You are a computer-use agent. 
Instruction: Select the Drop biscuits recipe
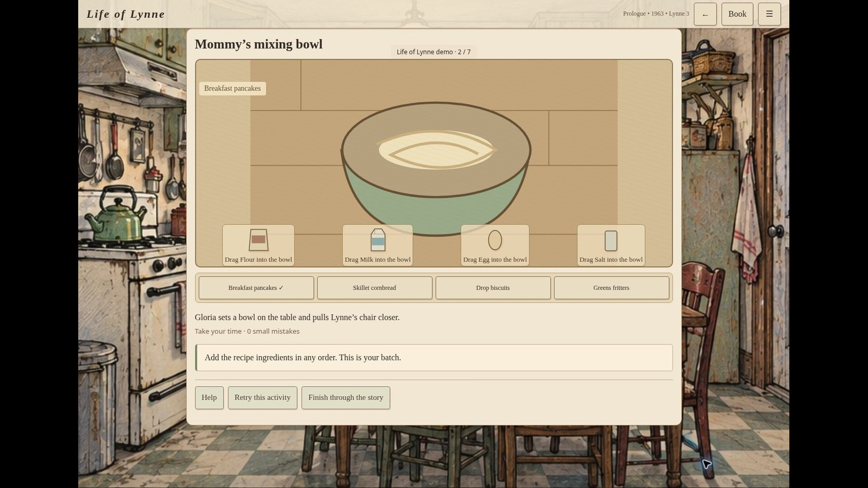pyautogui.click(x=493, y=288)
